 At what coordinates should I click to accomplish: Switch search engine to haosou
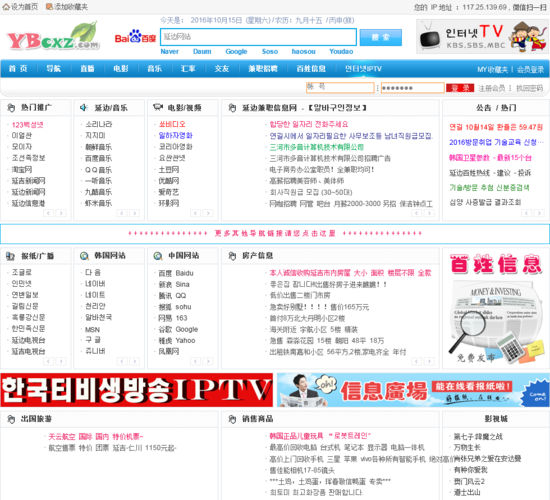click(x=304, y=52)
